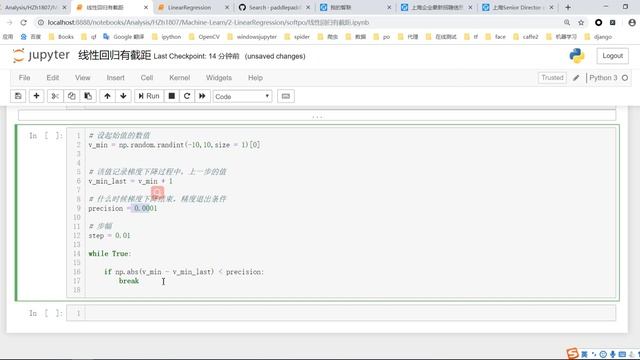This screenshot has height=360, width=640.
Task: Bookmark this page star icon
Action: tap(581, 22)
